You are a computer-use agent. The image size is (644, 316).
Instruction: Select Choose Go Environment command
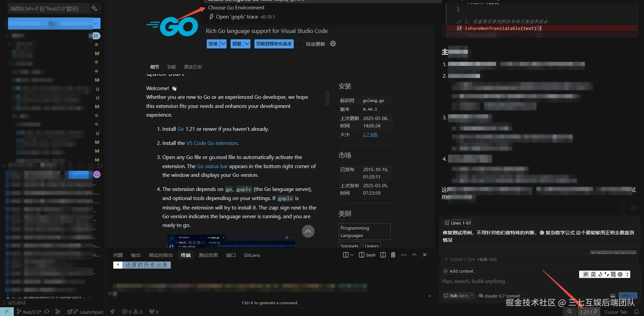[236, 7]
